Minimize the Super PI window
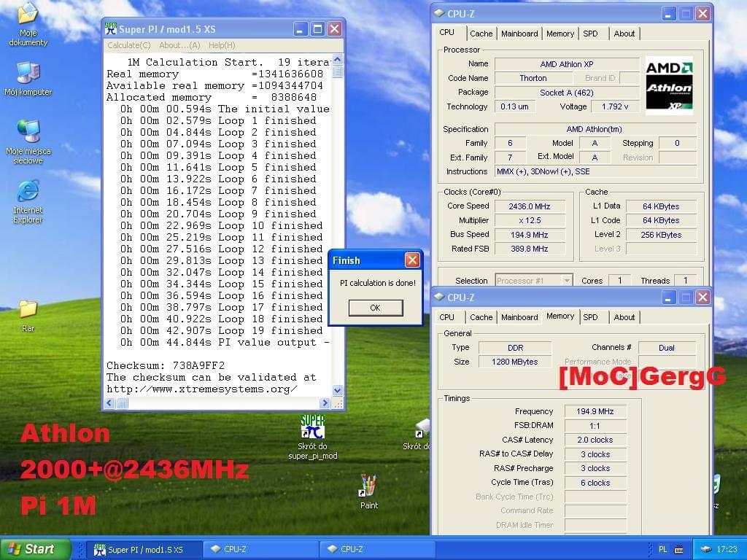 [300, 29]
